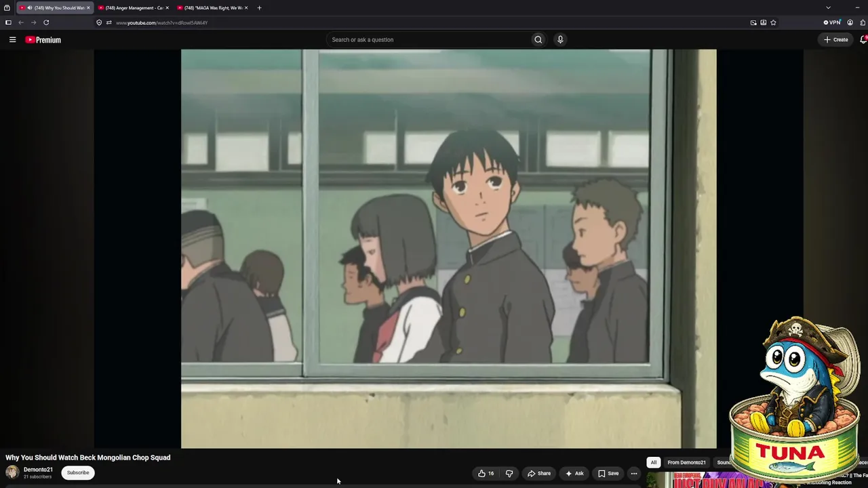Subscribe to Demonto21

78,472
